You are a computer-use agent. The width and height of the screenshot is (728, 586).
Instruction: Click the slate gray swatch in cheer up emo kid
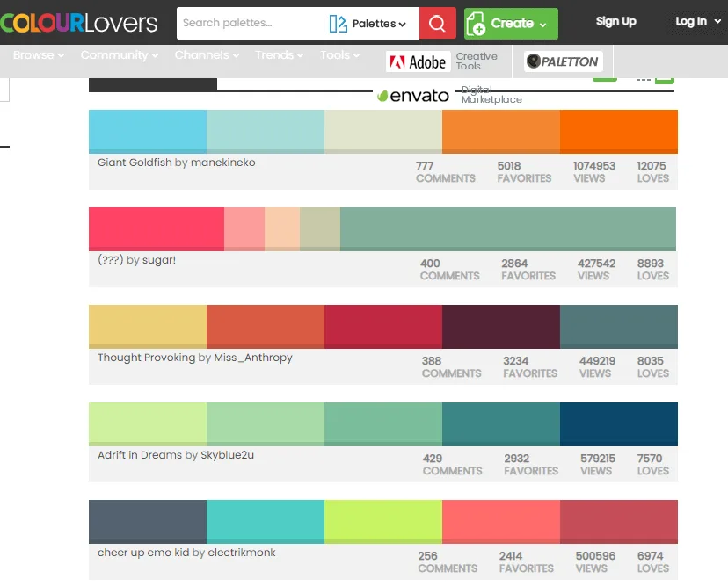(x=148, y=522)
